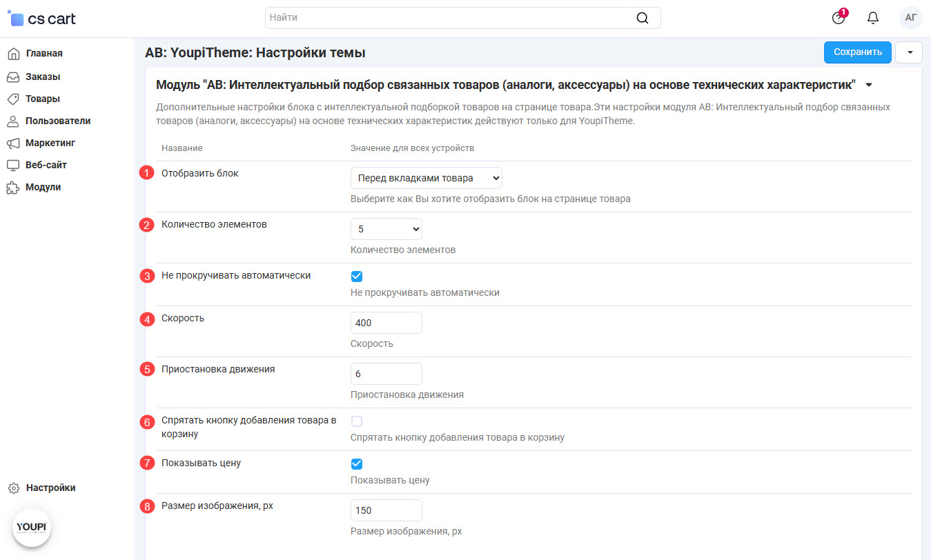Open the Маркетинг sidebar section
Image resolution: width=931 pixels, height=560 pixels.
50,143
